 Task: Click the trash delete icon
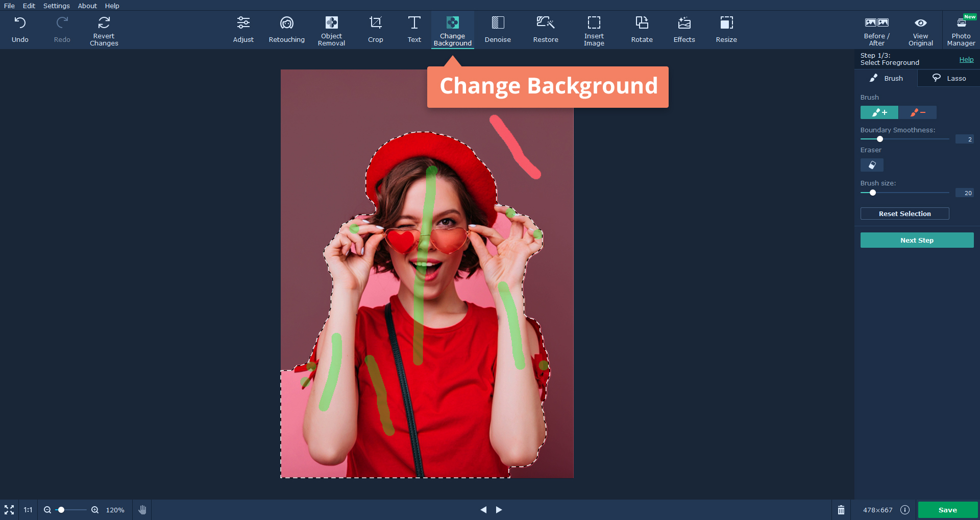click(x=841, y=510)
